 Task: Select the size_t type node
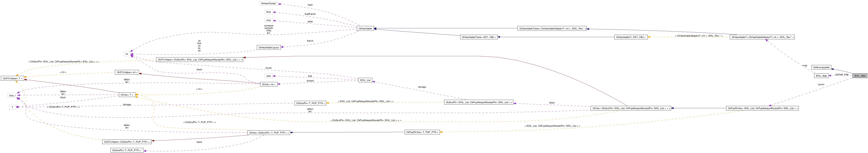click(12, 96)
